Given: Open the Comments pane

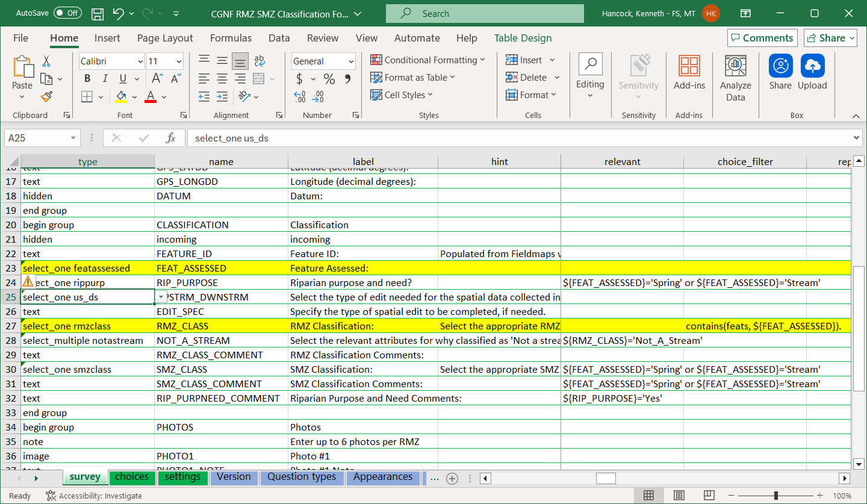Looking at the screenshot, I should 762,37.
